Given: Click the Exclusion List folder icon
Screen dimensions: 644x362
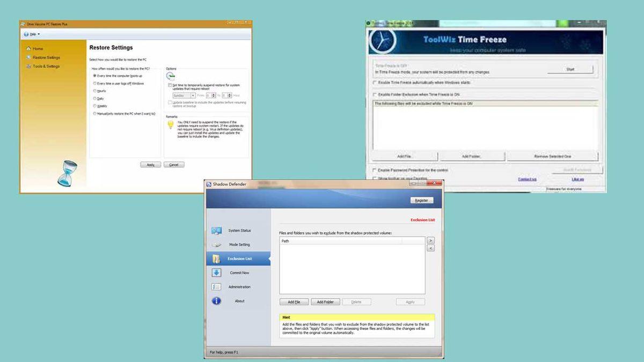Looking at the screenshot, I should pos(216,259).
